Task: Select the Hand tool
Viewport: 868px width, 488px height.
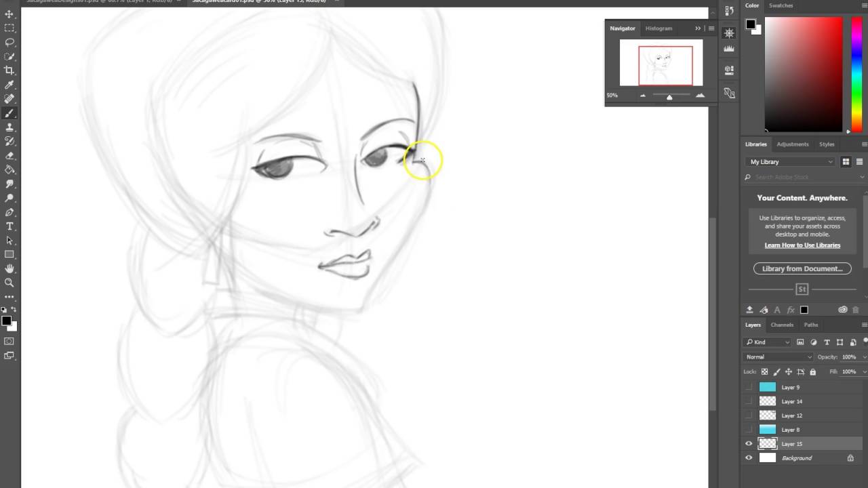Action: (x=9, y=269)
